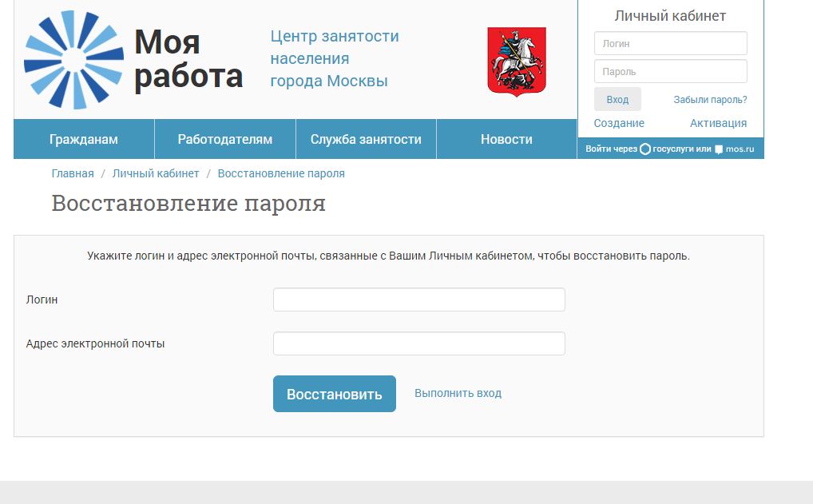This screenshot has width=813, height=504.
Task: Click the Адрес электронной почты input
Action: point(419,343)
